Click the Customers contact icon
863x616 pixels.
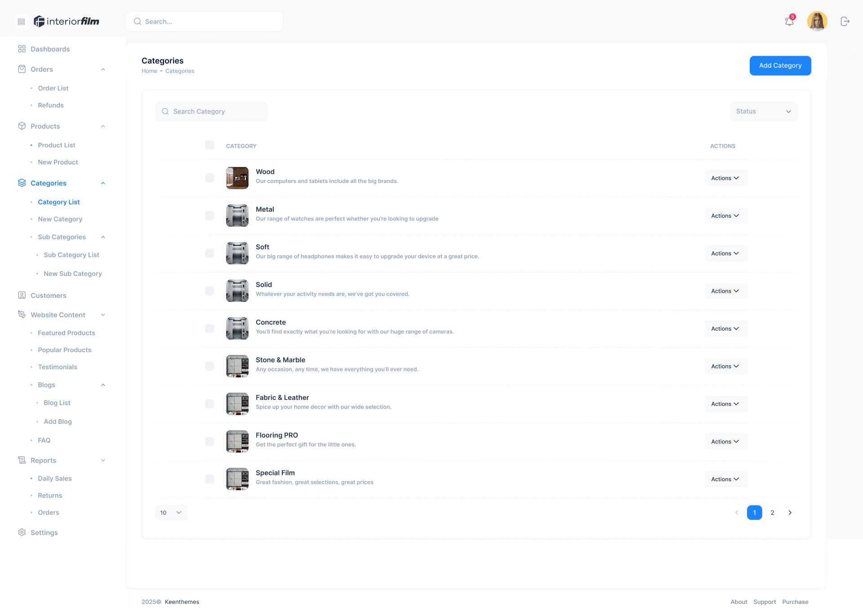(x=22, y=295)
